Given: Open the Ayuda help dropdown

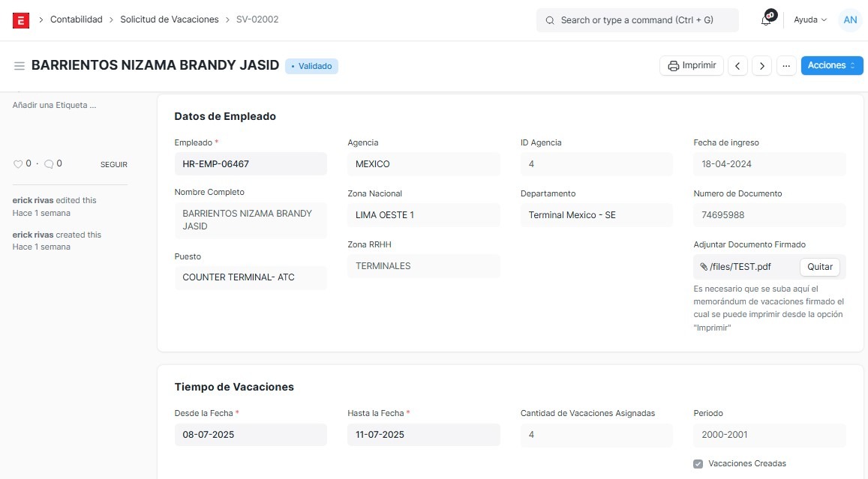Looking at the screenshot, I should click(x=809, y=20).
